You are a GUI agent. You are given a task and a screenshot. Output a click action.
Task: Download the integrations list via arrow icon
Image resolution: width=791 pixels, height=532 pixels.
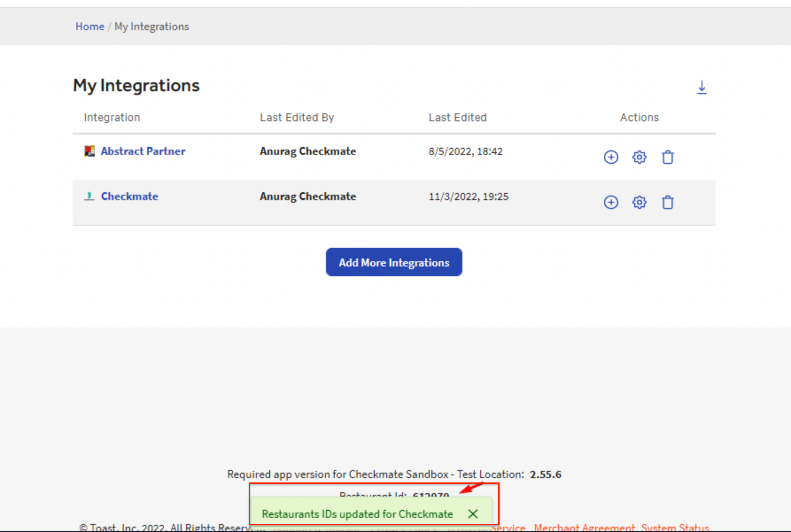[702, 87]
